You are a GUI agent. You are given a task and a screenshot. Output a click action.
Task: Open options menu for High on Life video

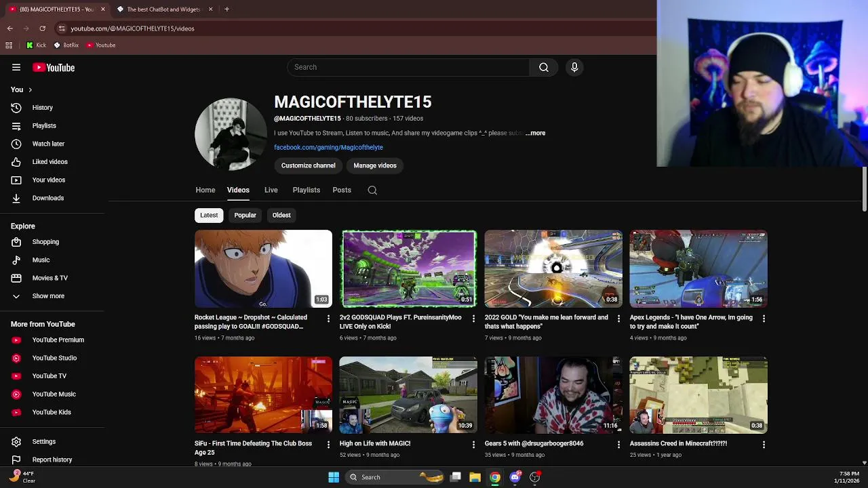click(473, 445)
